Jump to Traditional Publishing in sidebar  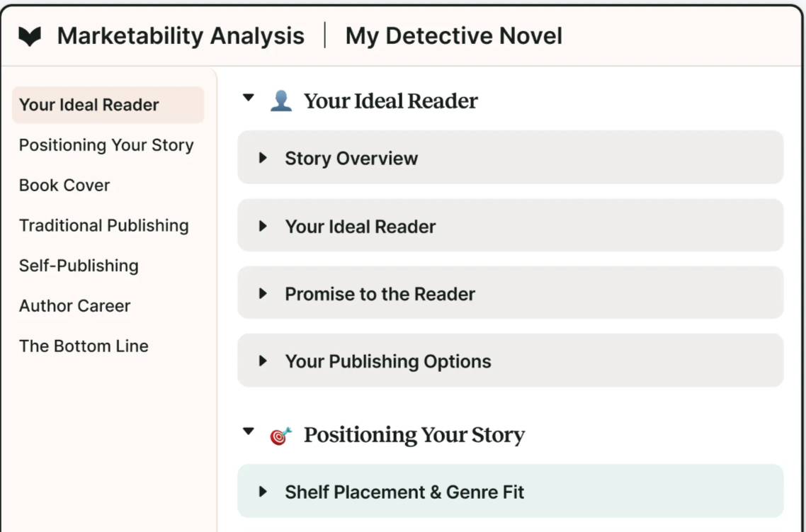[x=104, y=226]
